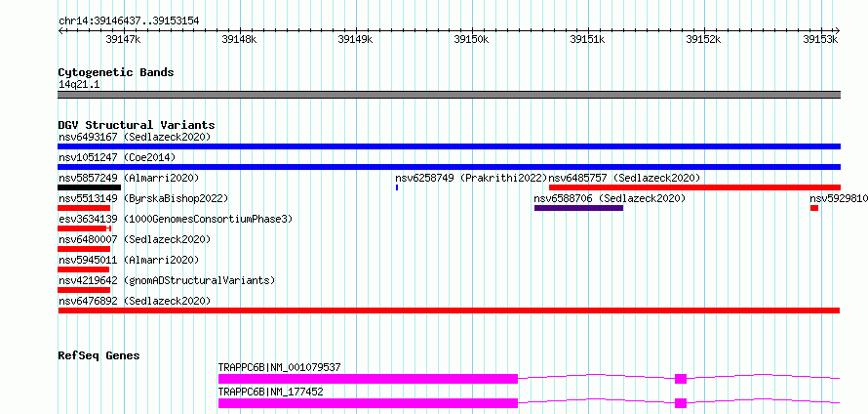Viewport: 868px width, 414px height.
Task: Select the large magenta exon of NM_001079537
Action: point(368,379)
